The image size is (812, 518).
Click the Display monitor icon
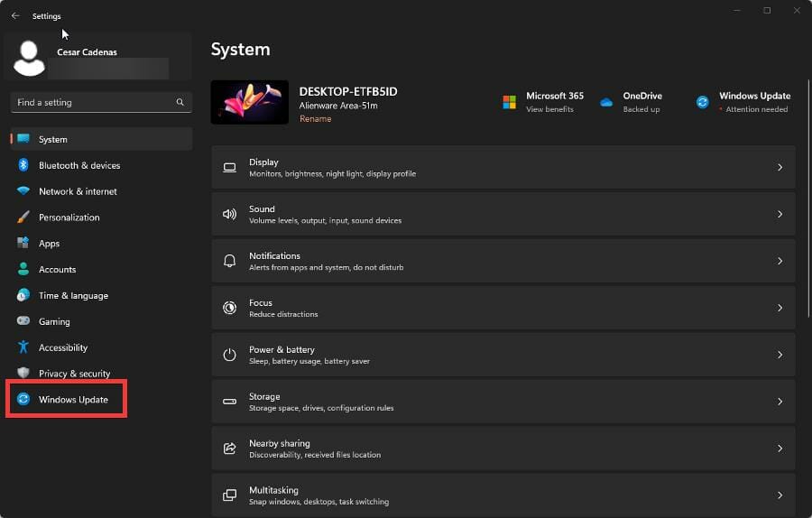click(229, 167)
